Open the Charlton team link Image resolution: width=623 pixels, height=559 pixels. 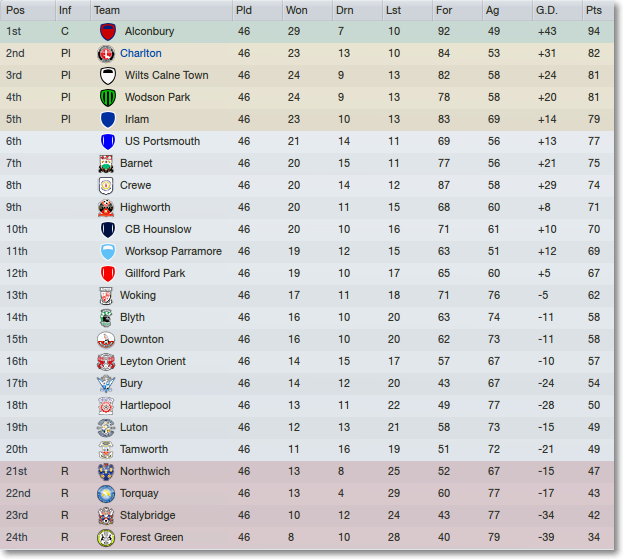141,53
